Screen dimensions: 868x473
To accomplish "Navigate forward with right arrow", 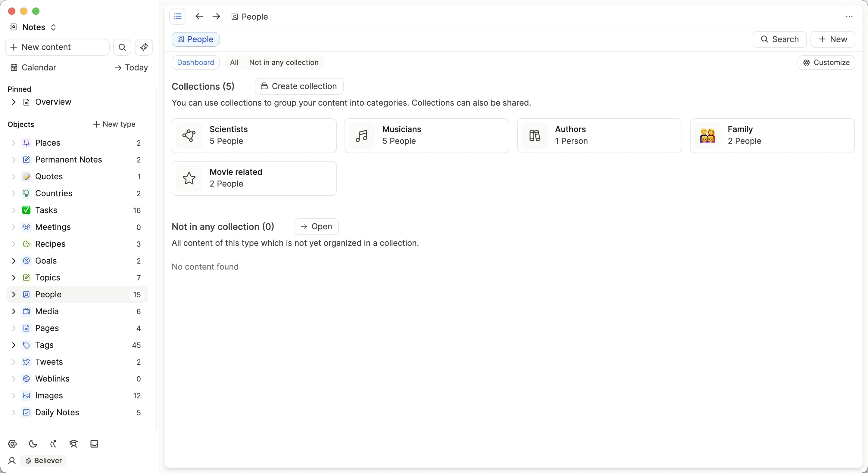I will pyautogui.click(x=216, y=17).
